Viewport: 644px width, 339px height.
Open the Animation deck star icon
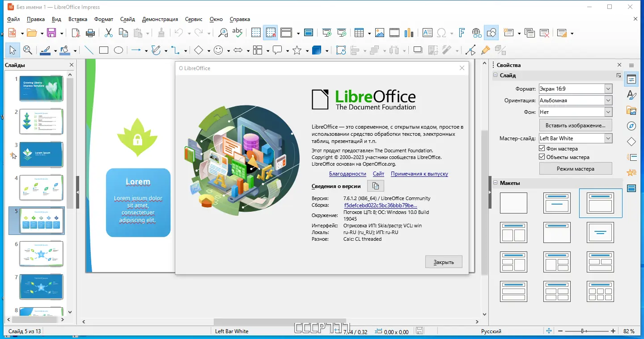click(x=631, y=172)
